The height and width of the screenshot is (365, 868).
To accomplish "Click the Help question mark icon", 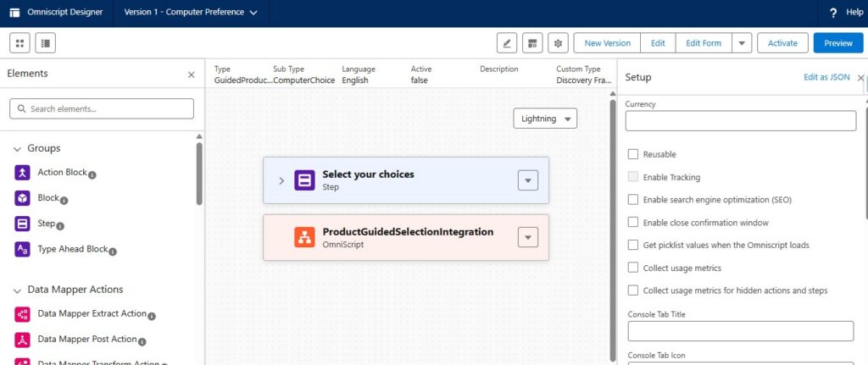I will [x=832, y=13].
